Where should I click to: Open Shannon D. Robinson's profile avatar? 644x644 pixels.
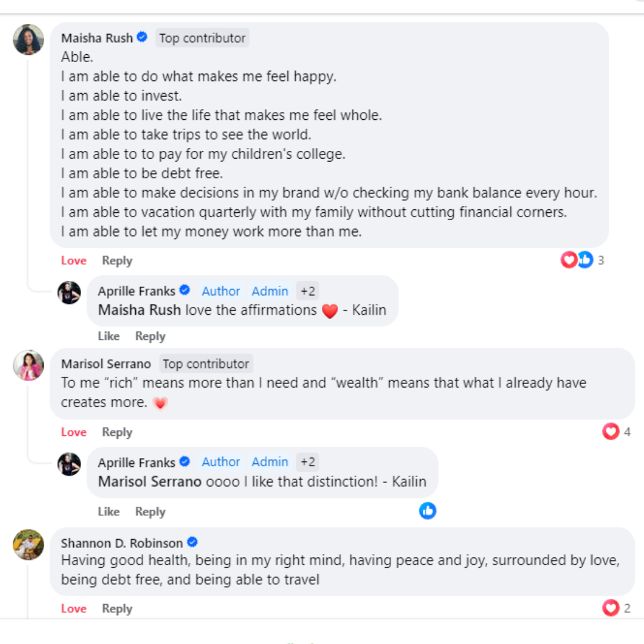29,544
